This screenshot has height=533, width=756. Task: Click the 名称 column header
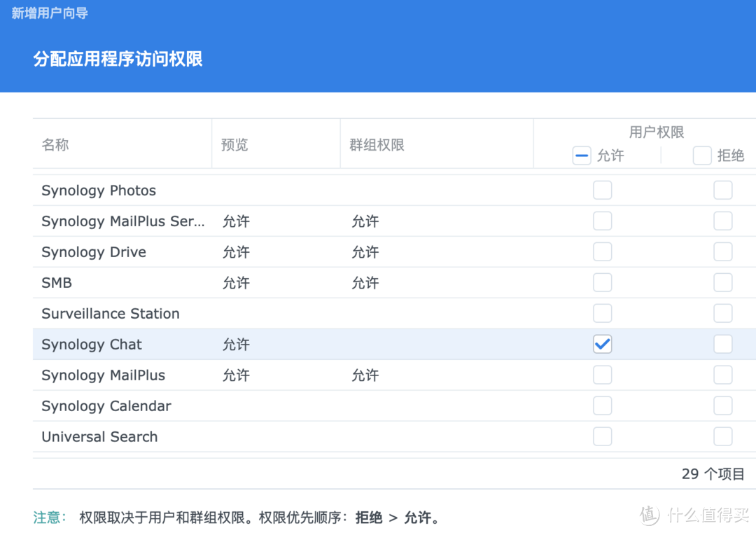tap(55, 144)
